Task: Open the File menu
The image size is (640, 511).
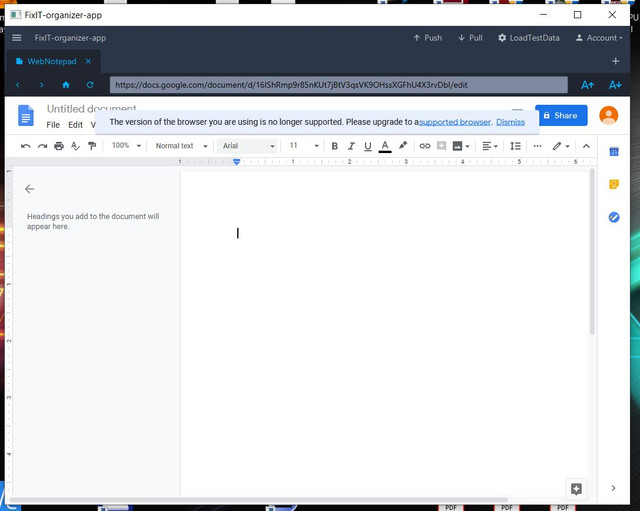Action: click(x=53, y=125)
